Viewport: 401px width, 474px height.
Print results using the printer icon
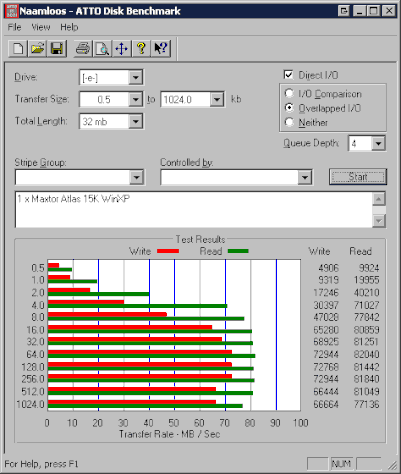[83, 49]
